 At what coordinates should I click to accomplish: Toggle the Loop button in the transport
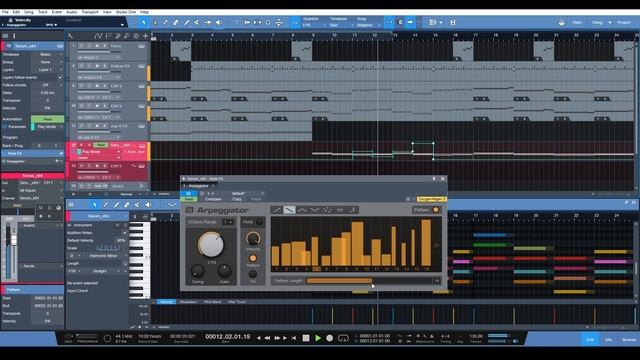coord(343,338)
